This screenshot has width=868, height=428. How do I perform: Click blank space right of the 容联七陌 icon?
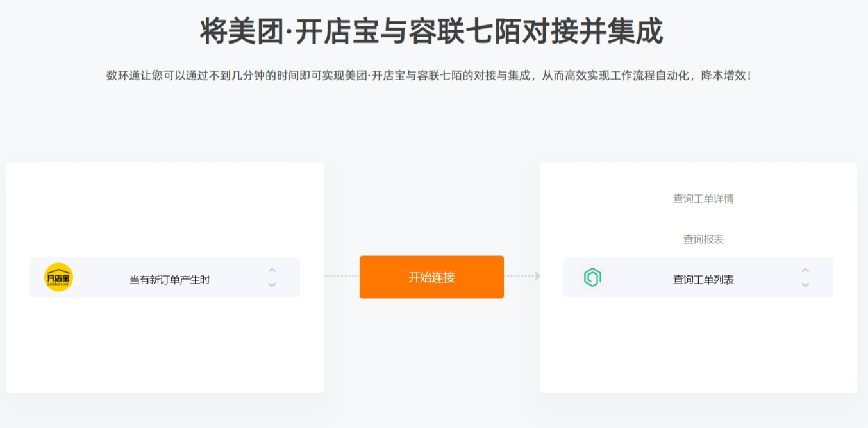(636, 277)
